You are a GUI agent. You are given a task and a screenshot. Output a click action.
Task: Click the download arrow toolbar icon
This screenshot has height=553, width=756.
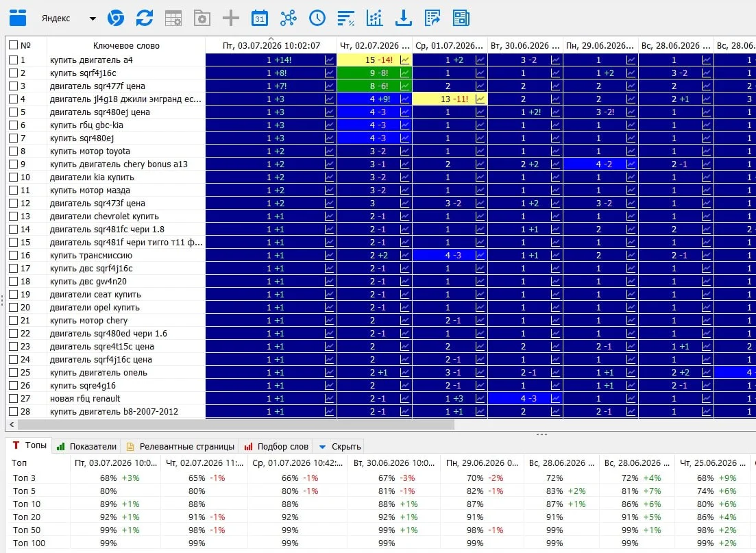(x=404, y=19)
